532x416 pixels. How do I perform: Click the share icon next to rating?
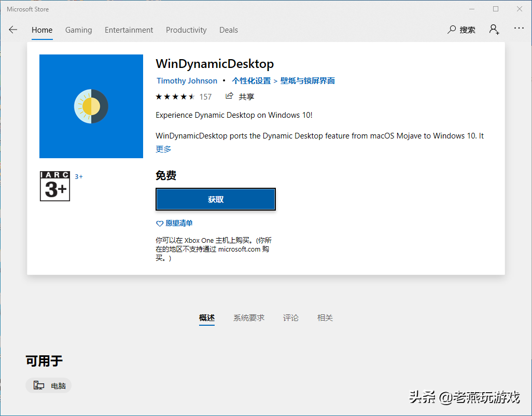click(229, 96)
